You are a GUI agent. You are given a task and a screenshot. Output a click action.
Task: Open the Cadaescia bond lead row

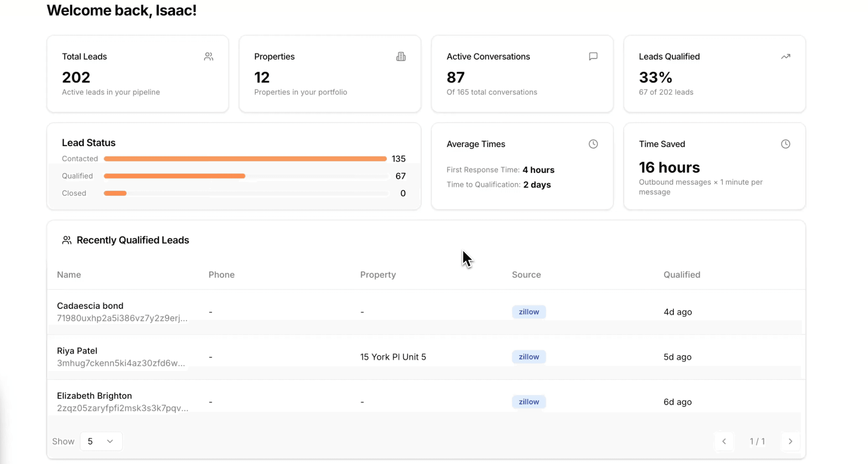[90, 306]
